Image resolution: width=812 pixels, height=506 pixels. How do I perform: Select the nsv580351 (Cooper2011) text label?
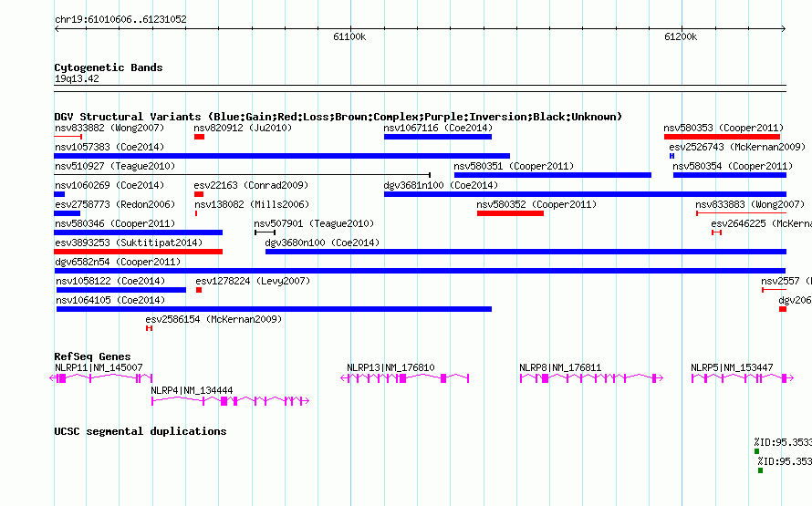[x=514, y=166]
